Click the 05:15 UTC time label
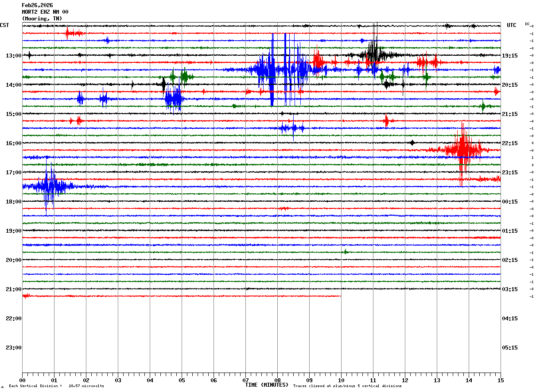This screenshot has height=392, width=536. [x=510, y=348]
